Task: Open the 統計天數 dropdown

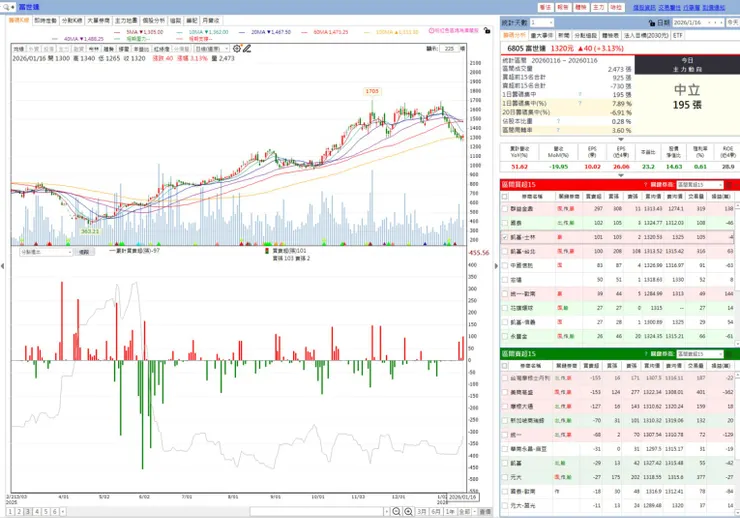Action: click(541, 23)
